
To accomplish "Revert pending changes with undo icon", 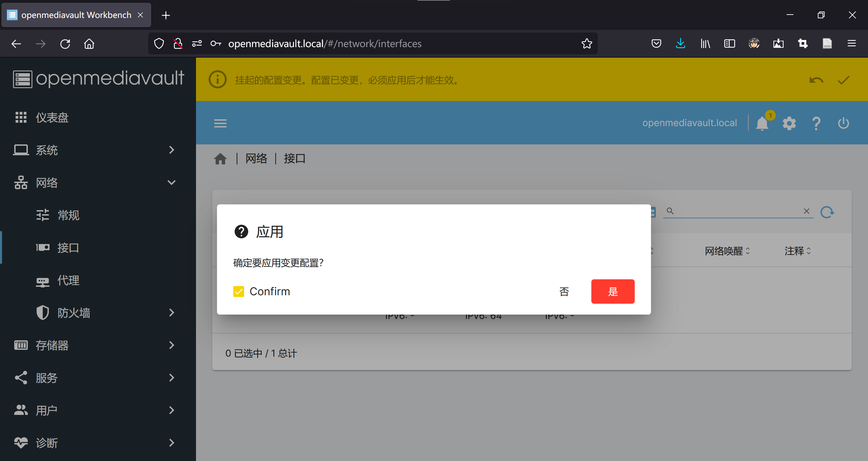I will click(816, 80).
